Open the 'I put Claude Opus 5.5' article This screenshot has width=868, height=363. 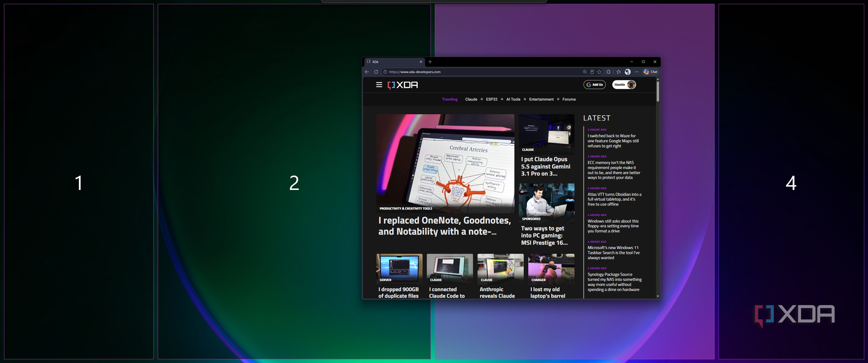546,166
